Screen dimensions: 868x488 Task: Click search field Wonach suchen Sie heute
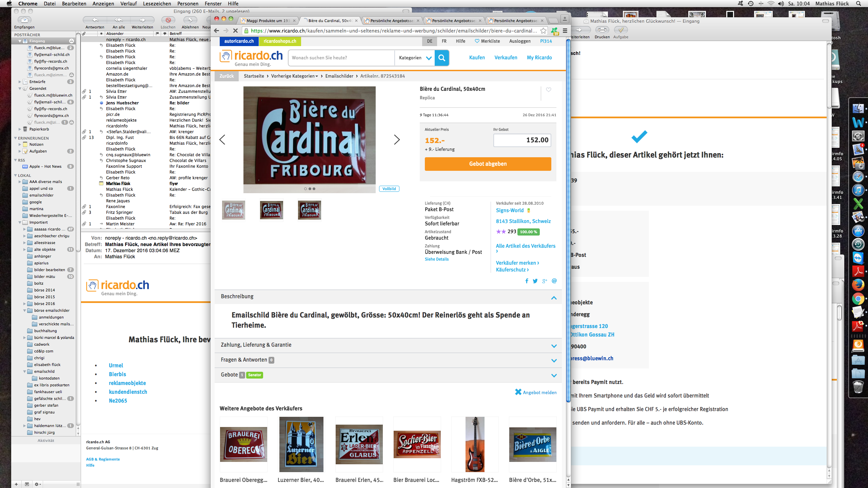click(341, 58)
